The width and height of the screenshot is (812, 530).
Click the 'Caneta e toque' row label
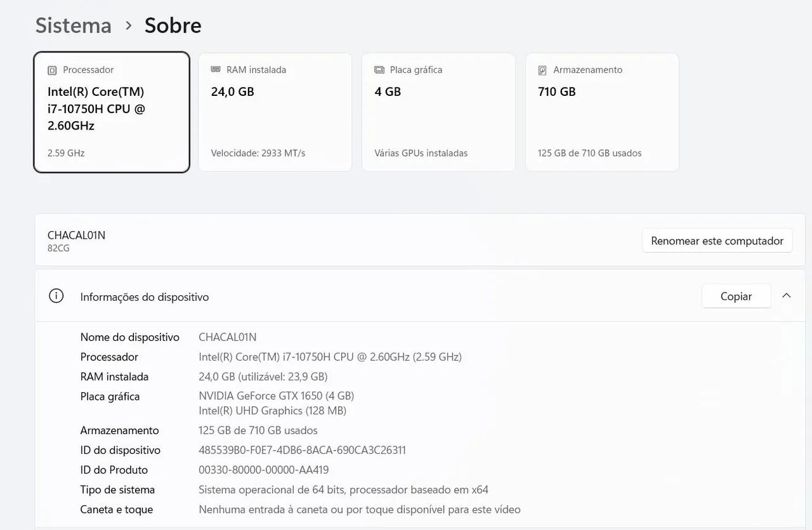117,509
